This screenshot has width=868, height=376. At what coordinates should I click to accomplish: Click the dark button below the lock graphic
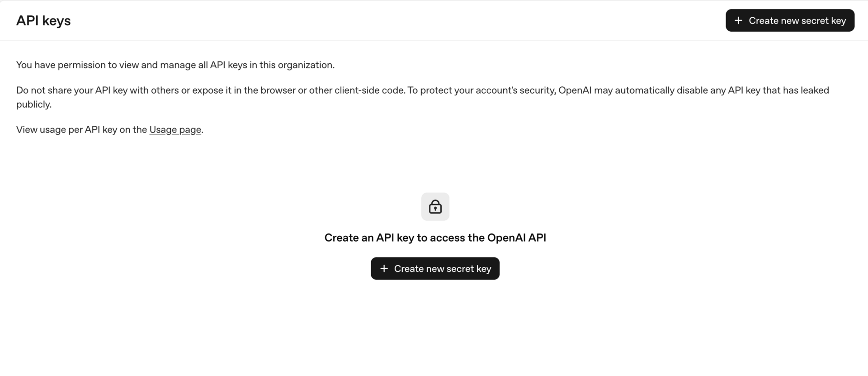click(435, 268)
